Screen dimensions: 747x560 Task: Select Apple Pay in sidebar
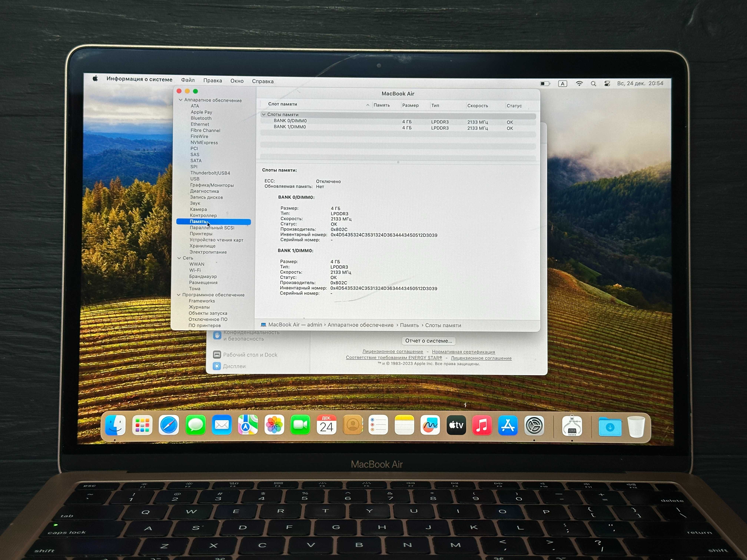pyautogui.click(x=202, y=112)
